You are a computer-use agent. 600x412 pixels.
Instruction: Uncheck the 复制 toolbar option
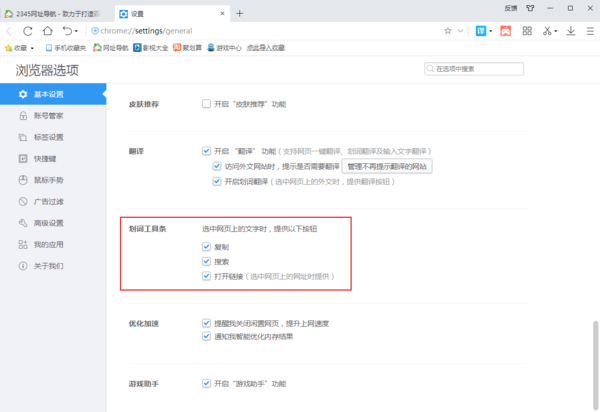pos(206,247)
